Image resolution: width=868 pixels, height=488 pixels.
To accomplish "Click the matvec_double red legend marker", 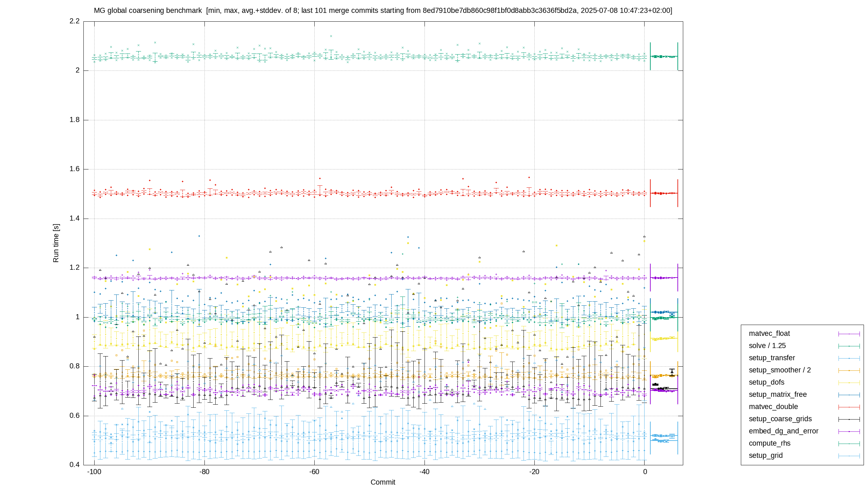I will click(x=849, y=407).
